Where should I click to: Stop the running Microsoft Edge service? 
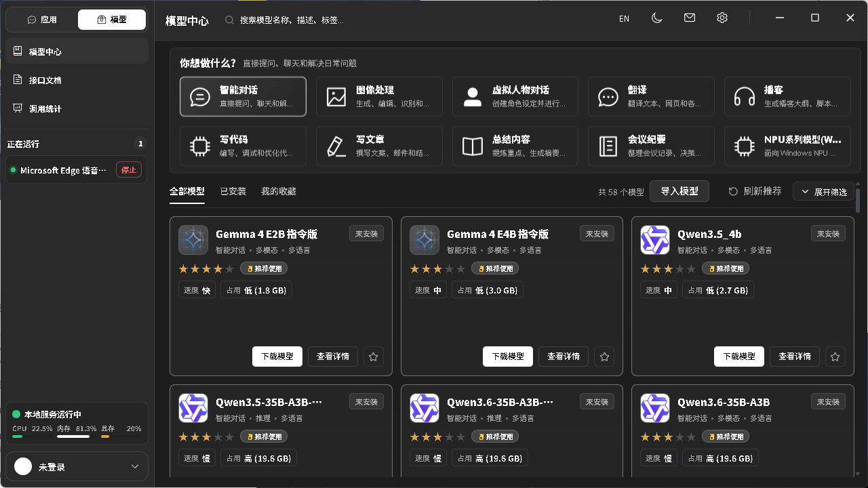tap(129, 170)
